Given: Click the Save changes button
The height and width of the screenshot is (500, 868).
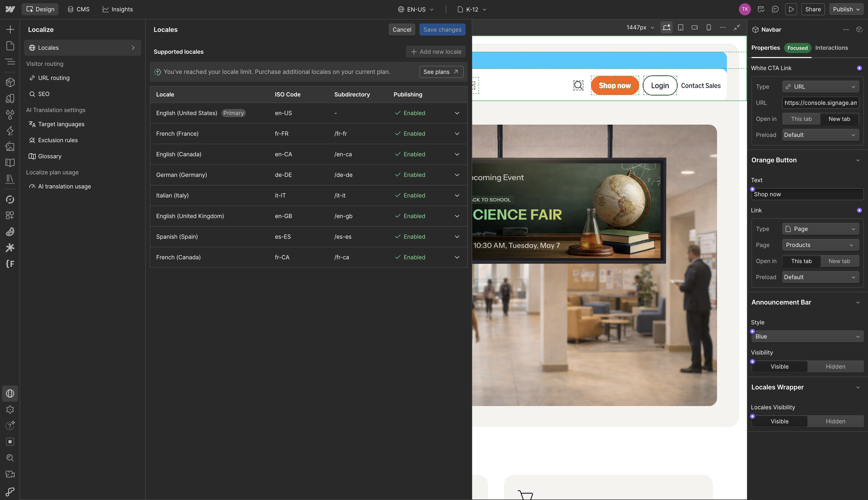Looking at the screenshot, I should point(442,30).
